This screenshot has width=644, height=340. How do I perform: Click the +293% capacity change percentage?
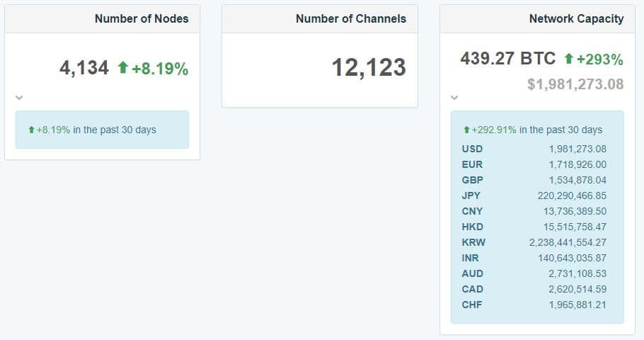pos(600,59)
